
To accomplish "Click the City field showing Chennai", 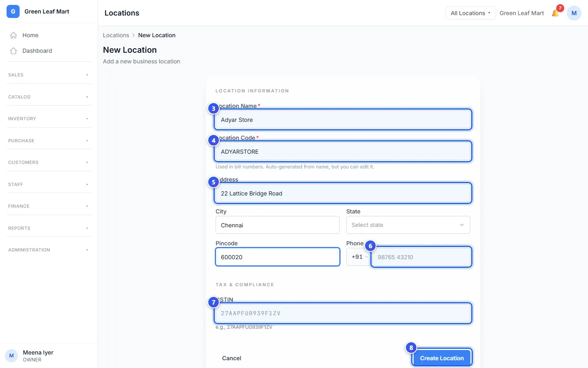I will click(278, 225).
